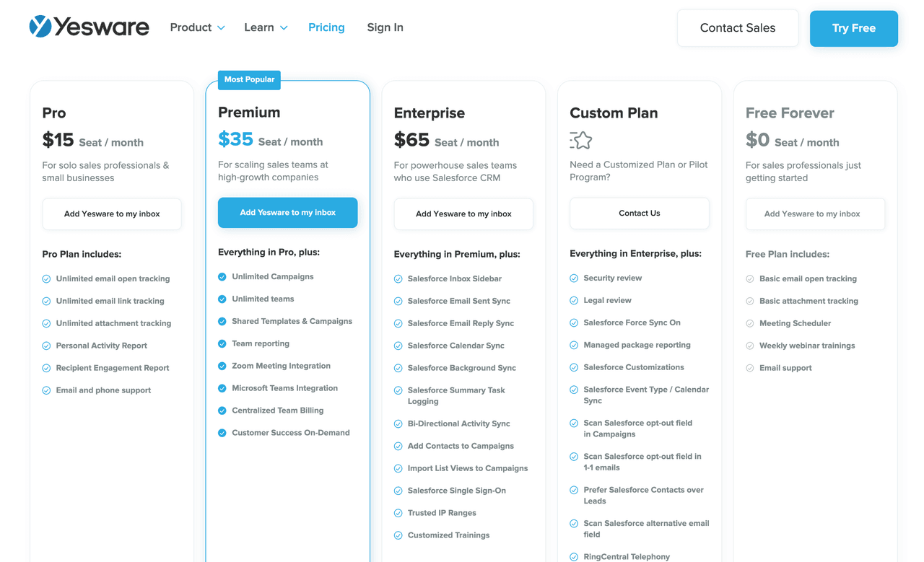This screenshot has width=924, height=562.
Task: Click the Yesware logo
Action: [x=89, y=27]
